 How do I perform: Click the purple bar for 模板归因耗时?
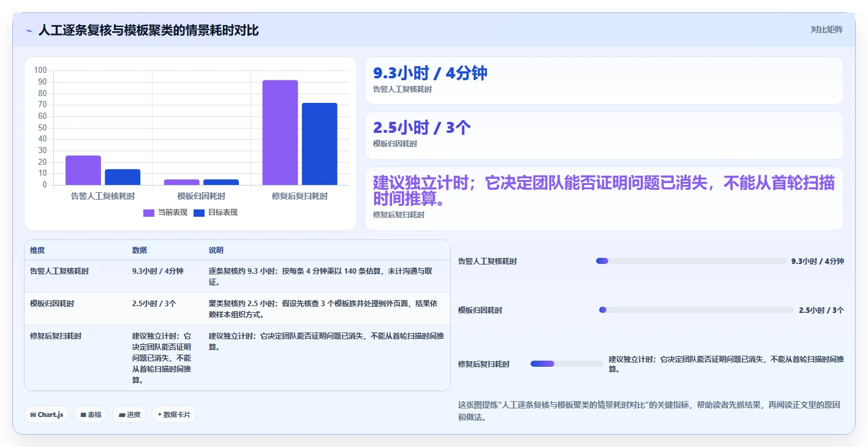click(181, 182)
